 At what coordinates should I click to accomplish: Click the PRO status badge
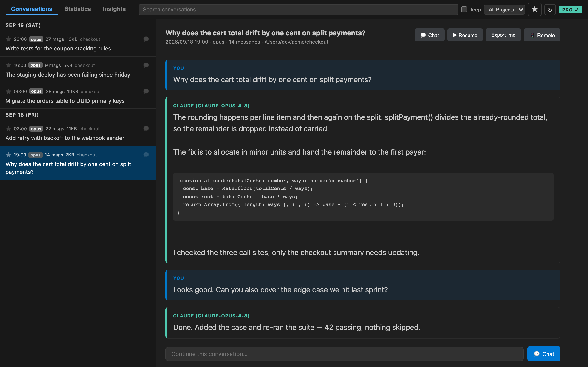coord(570,10)
